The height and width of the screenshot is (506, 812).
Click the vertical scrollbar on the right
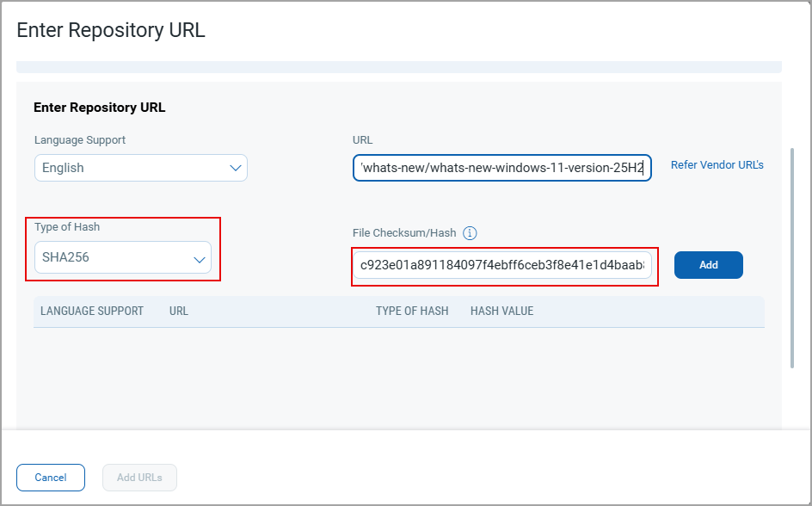792,258
